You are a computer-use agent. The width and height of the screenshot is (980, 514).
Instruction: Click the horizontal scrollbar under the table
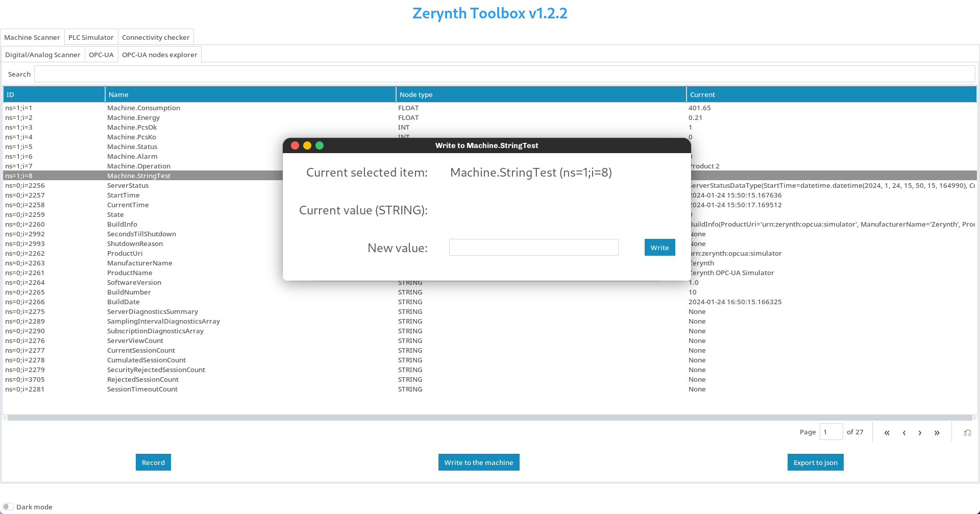[x=490, y=418]
